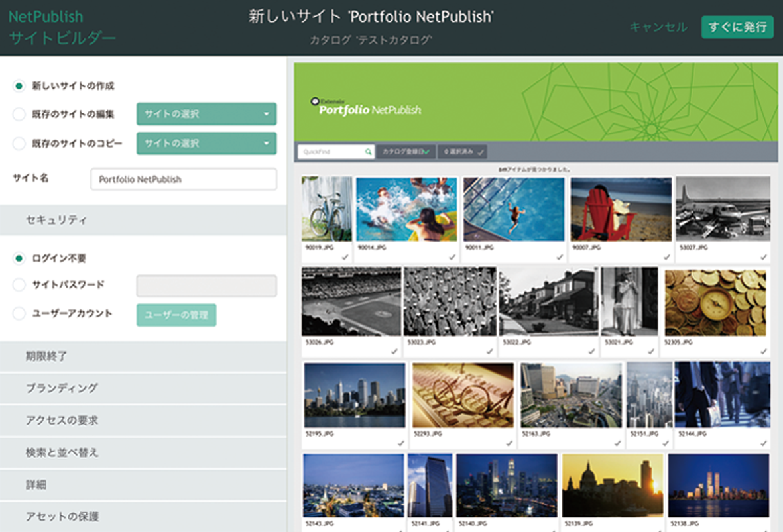Open skyscraper thumbnail 52141.JPG
Viewport: 783px width, 532px height.
point(430,486)
